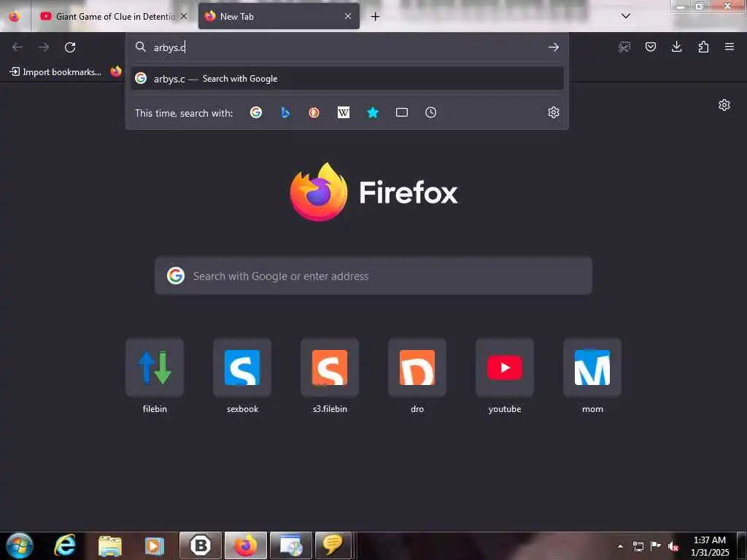Screen dimensions: 747x560
Task: Click the Firefox taskbar button
Action: 246,545
